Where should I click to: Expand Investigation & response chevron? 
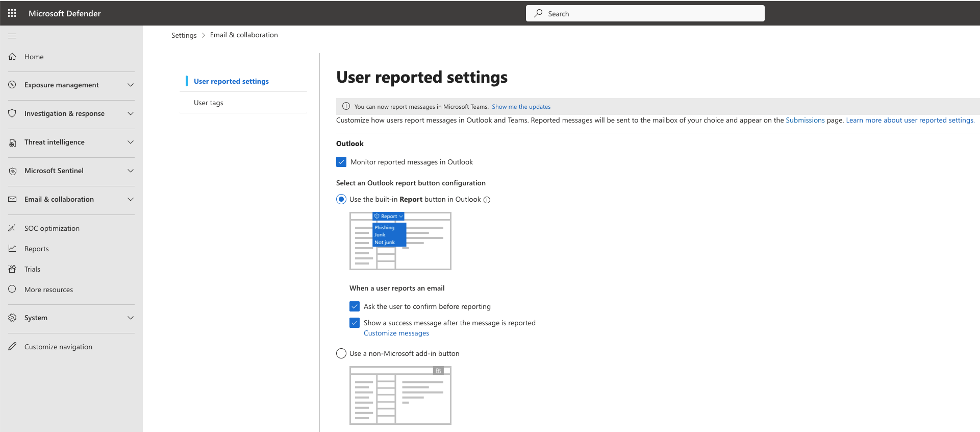[131, 113]
